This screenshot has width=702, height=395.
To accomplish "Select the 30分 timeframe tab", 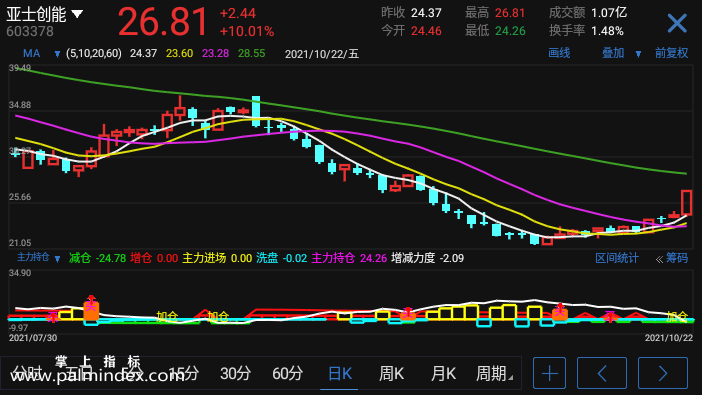I will point(235,373).
